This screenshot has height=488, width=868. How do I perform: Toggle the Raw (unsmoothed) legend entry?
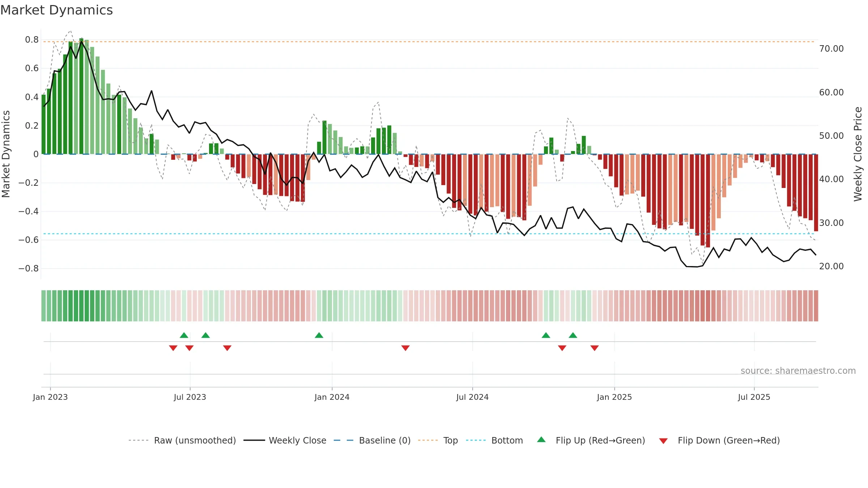(182, 440)
